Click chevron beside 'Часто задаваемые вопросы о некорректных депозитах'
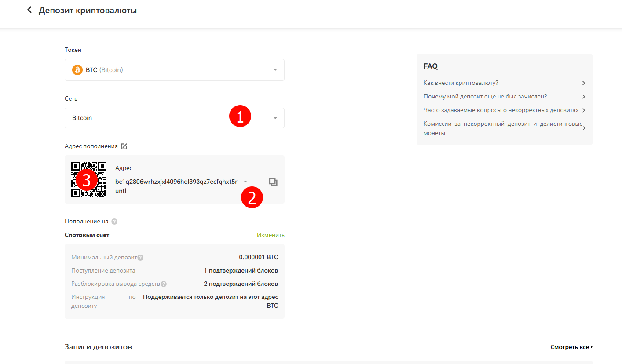 click(583, 110)
